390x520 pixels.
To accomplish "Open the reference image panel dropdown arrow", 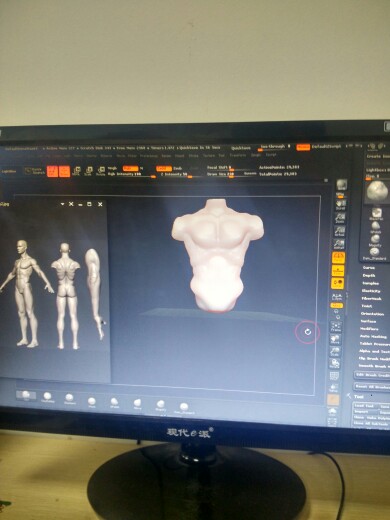I will (62, 204).
